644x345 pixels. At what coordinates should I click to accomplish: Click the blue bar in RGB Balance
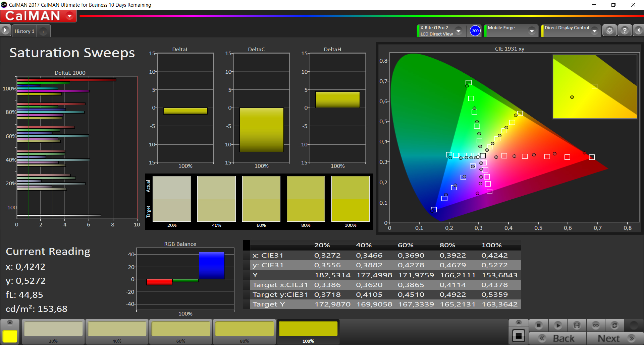click(212, 266)
